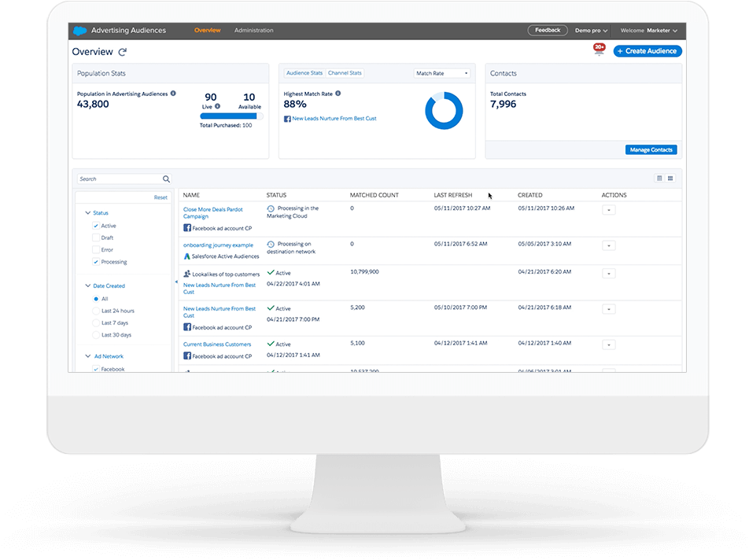Open the Match Rate dropdown
This screenshot has height=560, width=749.
pos(442,73)
